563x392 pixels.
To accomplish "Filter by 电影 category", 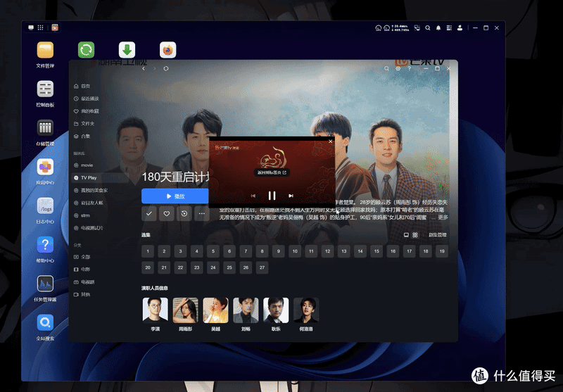I will point(82,270).
